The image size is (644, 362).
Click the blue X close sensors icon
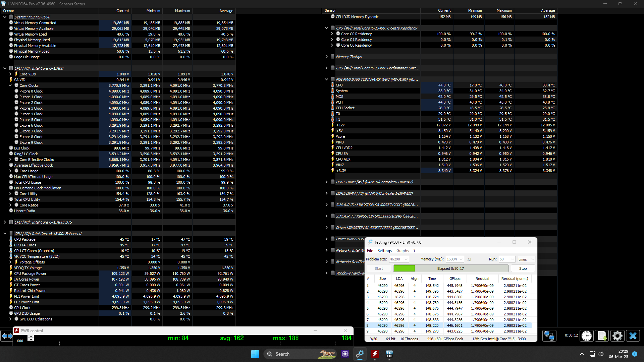click(633, 336)
